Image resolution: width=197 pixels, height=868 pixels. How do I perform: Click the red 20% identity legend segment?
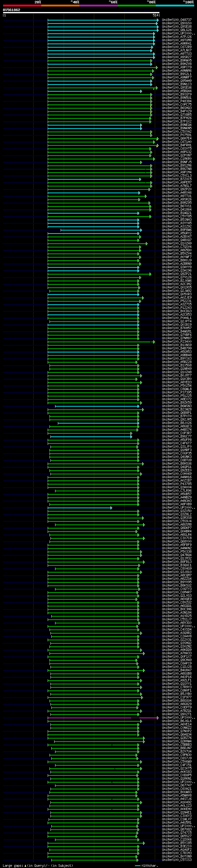pos(22,6)
